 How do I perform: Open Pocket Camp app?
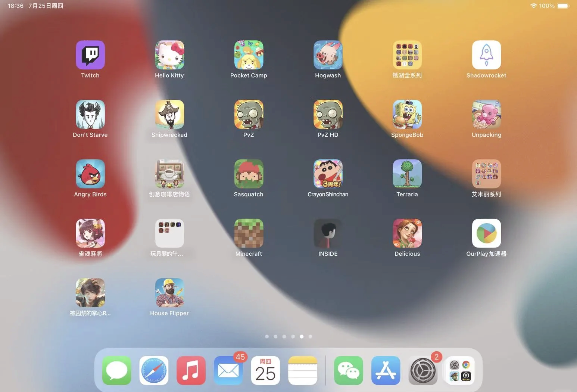click(249, 55)
